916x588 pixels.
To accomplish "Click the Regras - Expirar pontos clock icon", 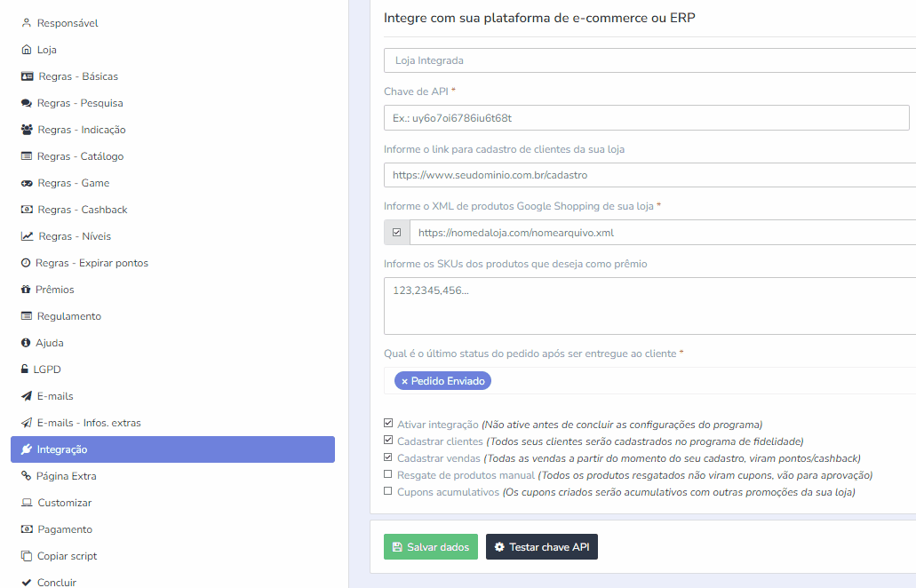I will coord(26,263).
